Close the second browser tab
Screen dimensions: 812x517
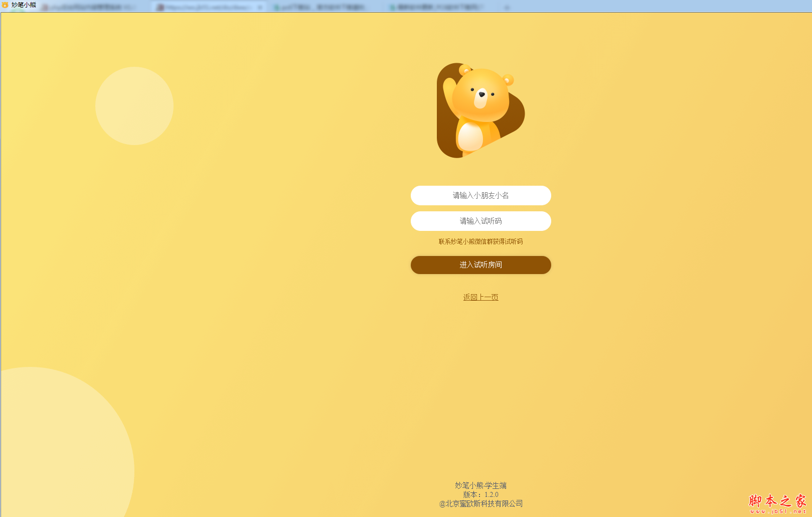260,7
